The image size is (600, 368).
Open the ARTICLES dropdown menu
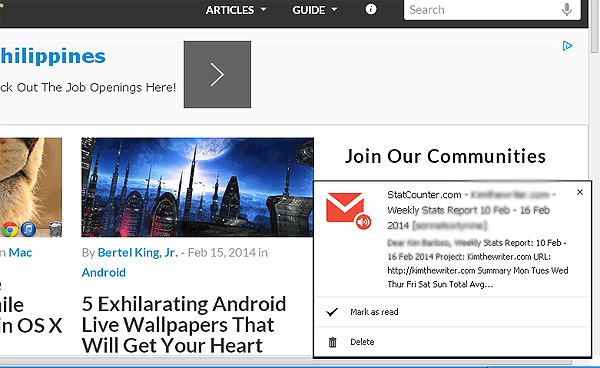236,10
